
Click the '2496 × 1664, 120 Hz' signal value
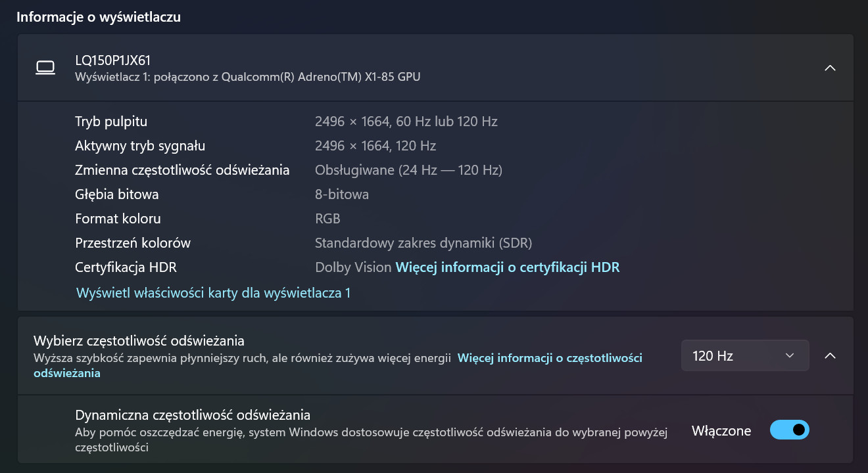point(375,146)
